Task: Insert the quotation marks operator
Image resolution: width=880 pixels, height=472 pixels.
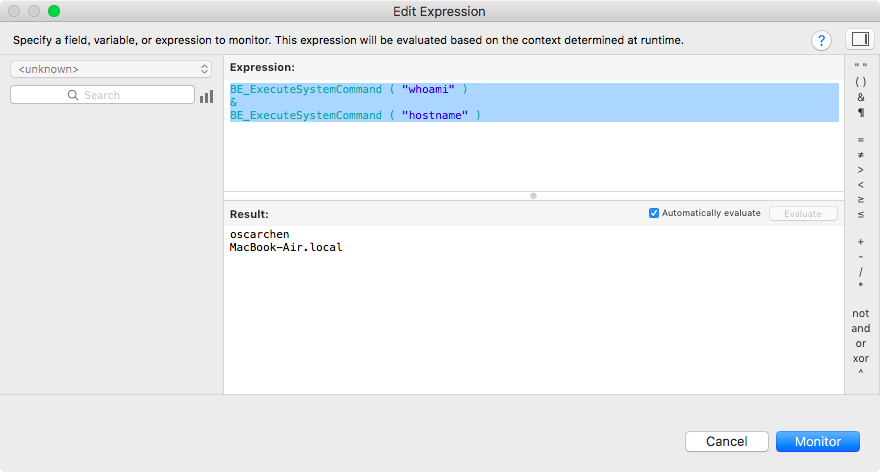Action: click(860, 66)
